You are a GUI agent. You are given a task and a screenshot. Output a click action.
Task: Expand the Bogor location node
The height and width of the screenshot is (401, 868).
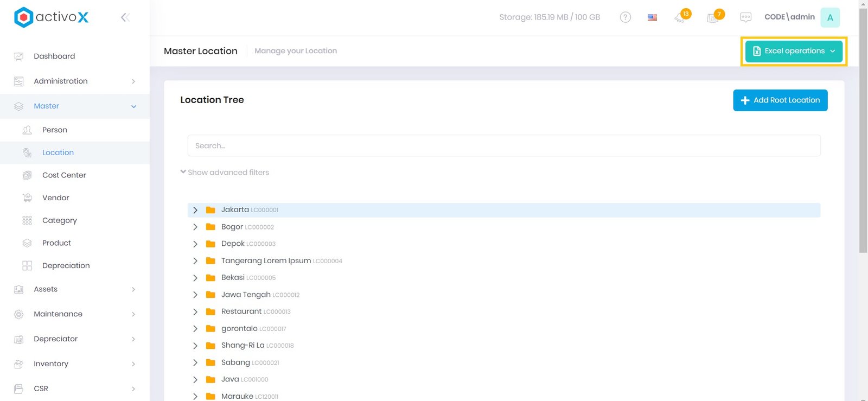click(x=195, y=227)
